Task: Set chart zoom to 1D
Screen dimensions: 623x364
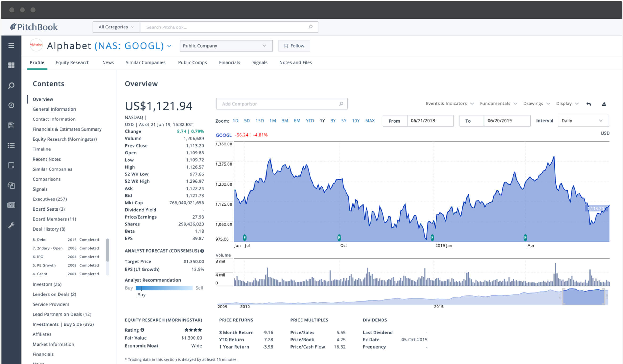Action: (x=236, y=121)
